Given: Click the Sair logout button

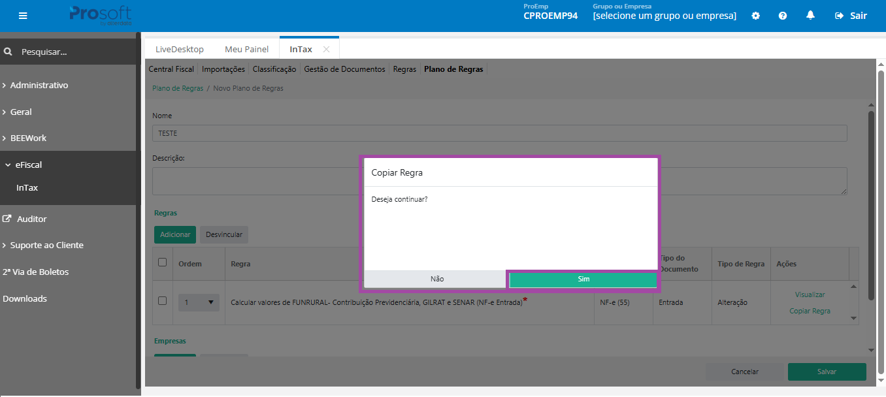Looking at the screenshot, I should 850,16.
